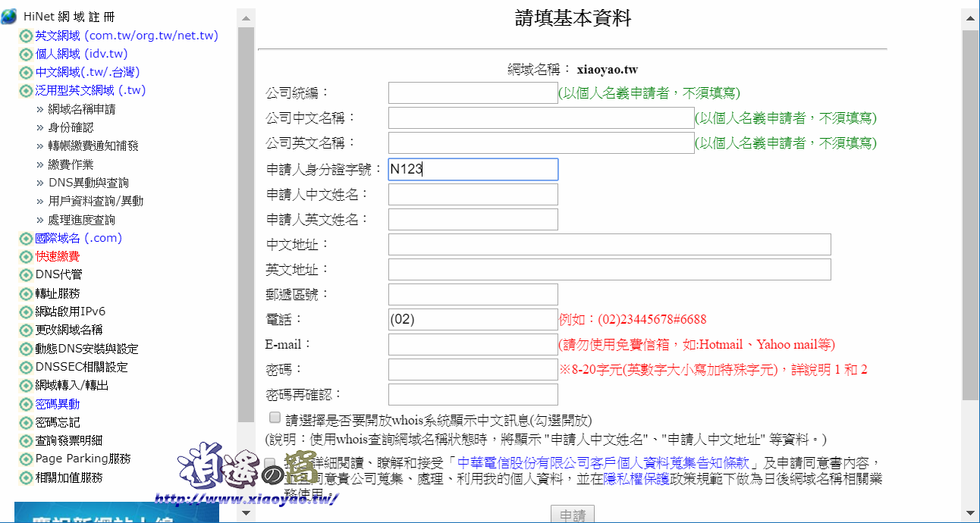Click bullet icon beside 中文網域(.tw/.台灣)

(x=26, y=73)
